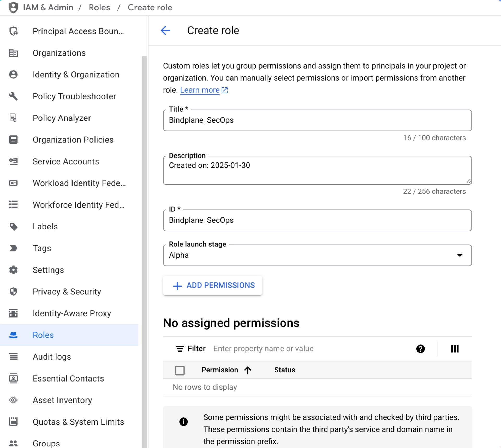The height and width of the screenshot is (448, 501).
Task: Open Asset Inventory section
Action: [62, 400]
